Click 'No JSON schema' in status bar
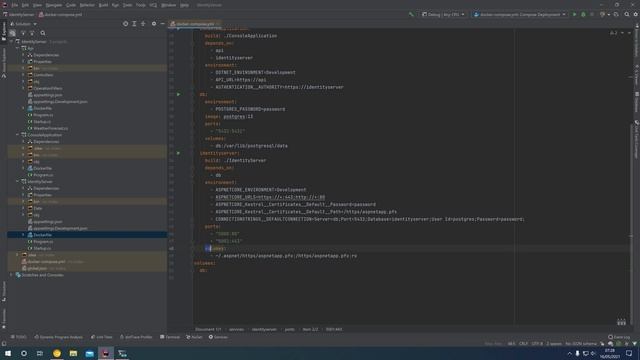The width and height of the screenshot is (640, 360). pyautogui.click(x=581, y=344)
